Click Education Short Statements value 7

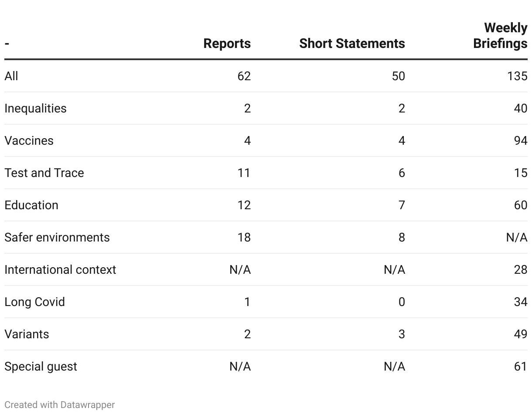(x=402, y=205)
